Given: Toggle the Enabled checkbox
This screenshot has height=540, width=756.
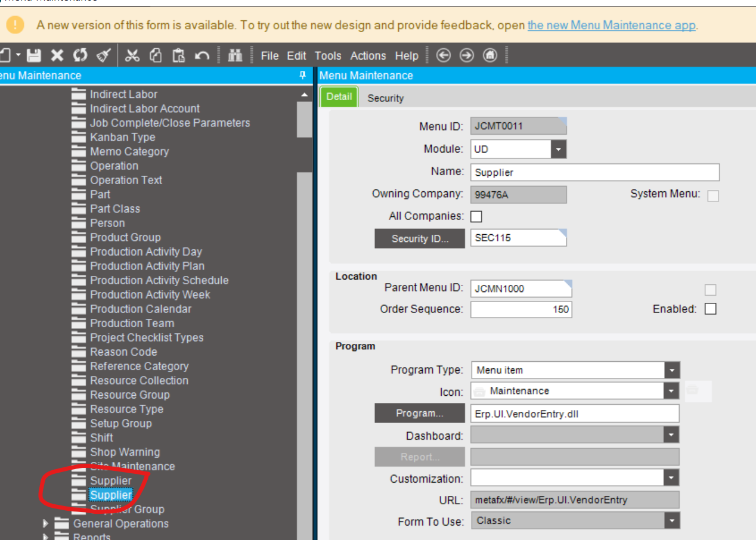Looking at the screenshot, I should (x=710, y=309).
